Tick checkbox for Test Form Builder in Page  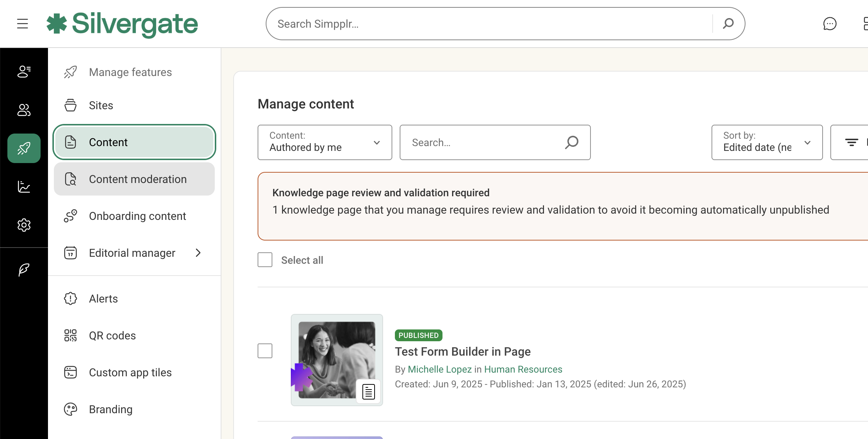click(265, 351)
